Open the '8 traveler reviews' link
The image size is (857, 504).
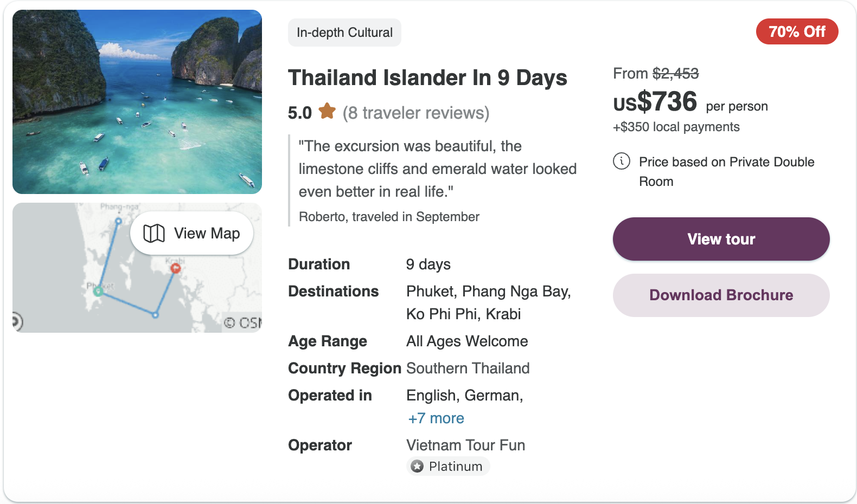416,113
